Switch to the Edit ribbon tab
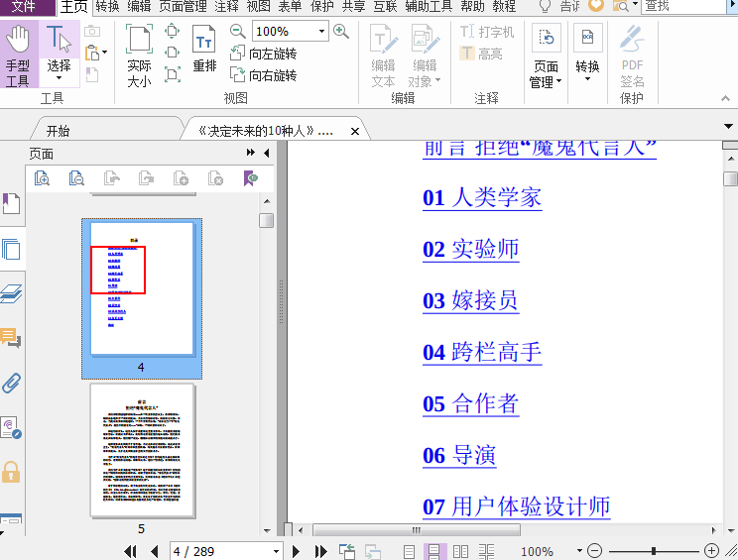This screenshot has height=560, width=738. (139, 6)
